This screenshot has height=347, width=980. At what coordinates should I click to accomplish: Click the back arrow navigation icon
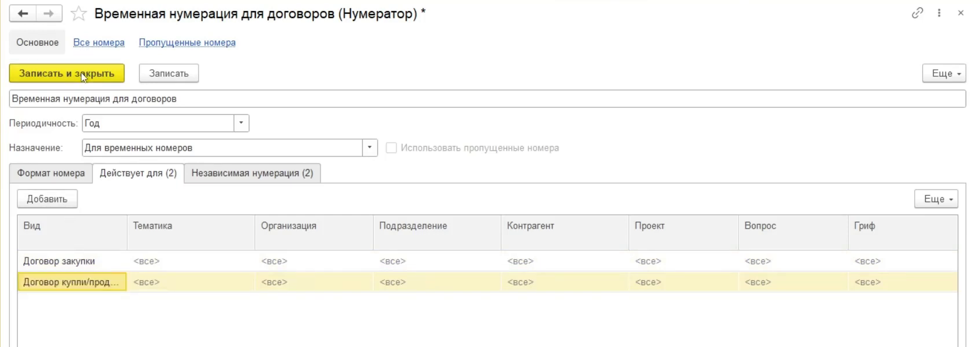coord(23,13)
